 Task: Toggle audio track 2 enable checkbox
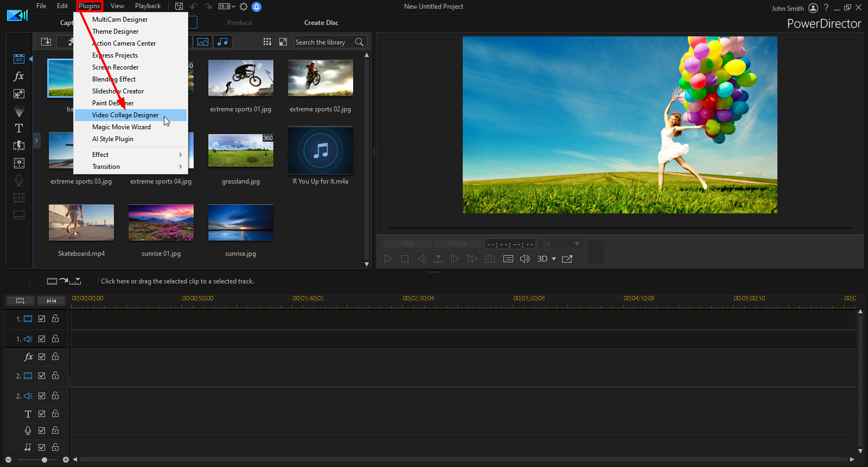[42, 396]
